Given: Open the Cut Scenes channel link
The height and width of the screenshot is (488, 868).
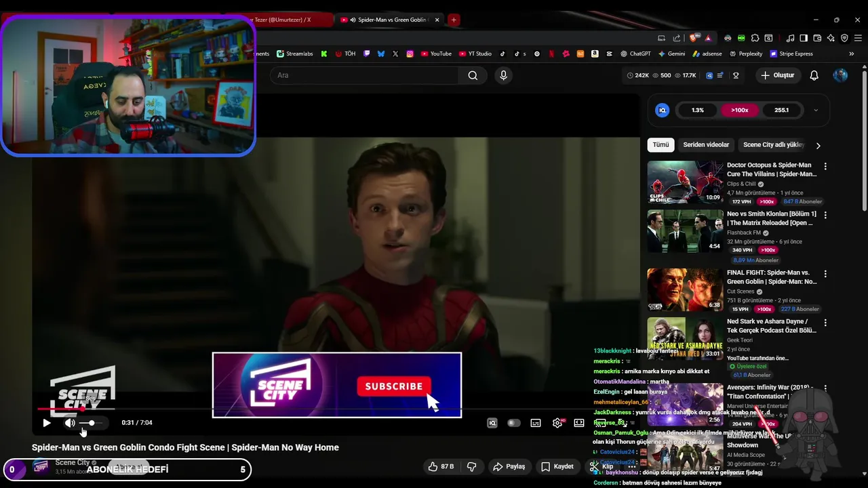Looking at the screenshot, I should click(741, 291).
